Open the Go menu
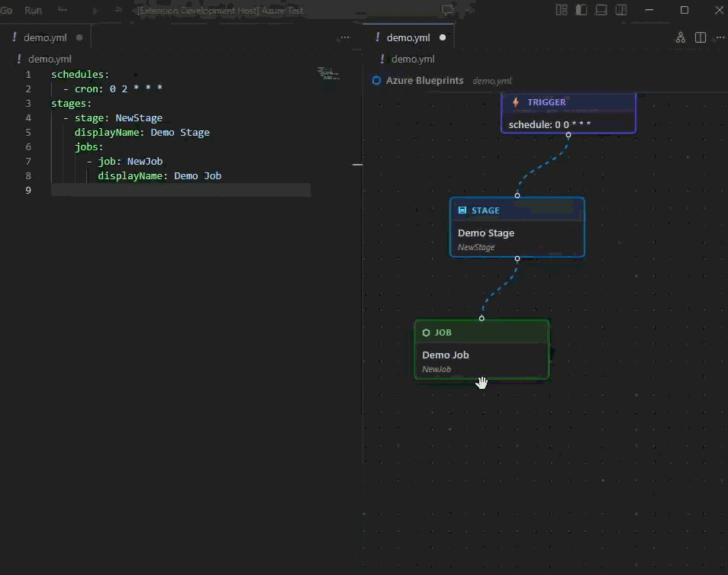The image size is (728, 575). click(x=7, y=10)
